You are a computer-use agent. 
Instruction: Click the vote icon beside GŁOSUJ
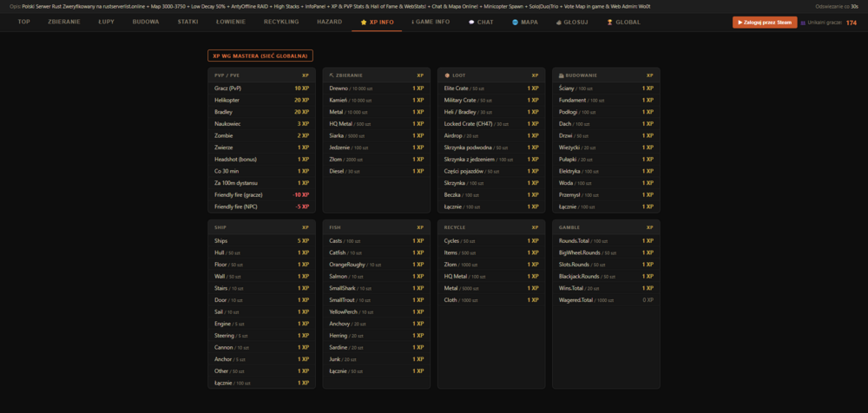559,23
